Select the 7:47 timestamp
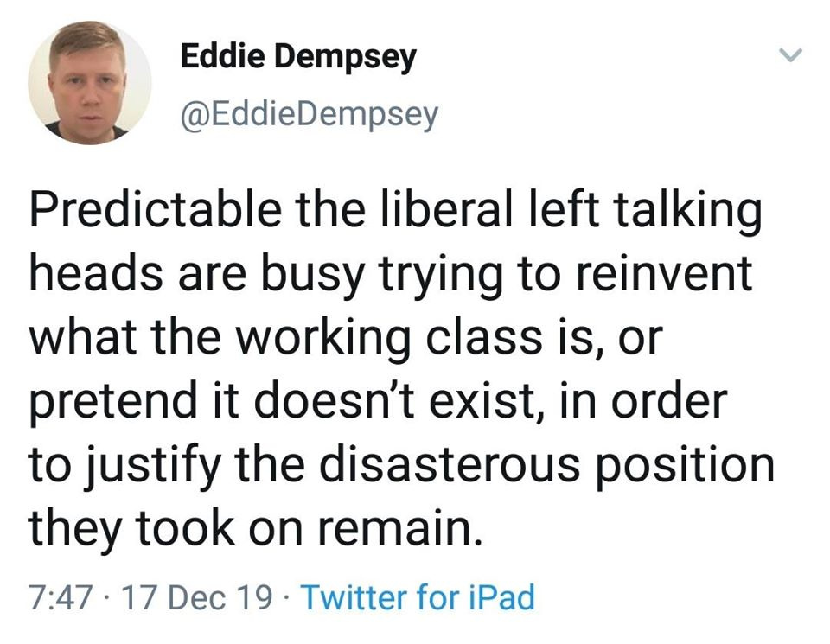Image resolution: width=830 pixels, height=644 pixels. 61,598
